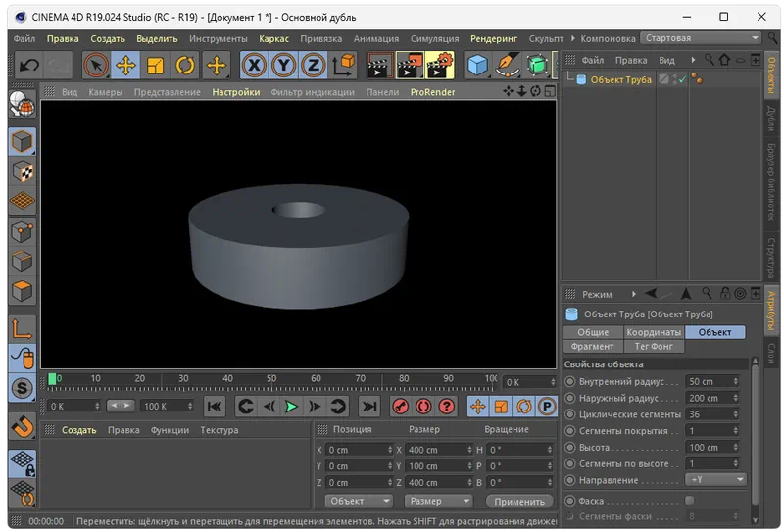Toggle Высота animation dot
The height and width of the screenshot is (532, 784).
[569, 448]
